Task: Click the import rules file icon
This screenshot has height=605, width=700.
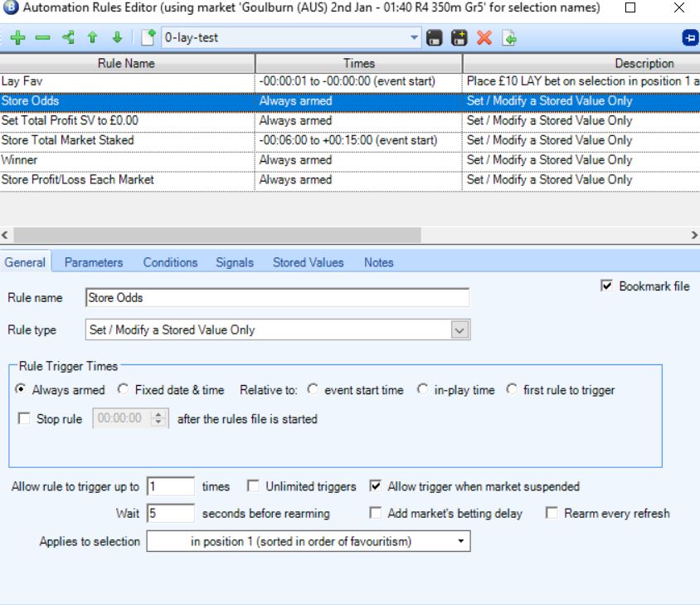Action: point(508,38)
